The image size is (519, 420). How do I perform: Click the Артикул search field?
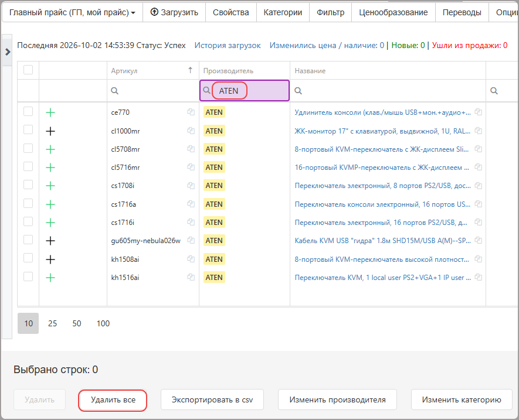click(153, 91)
